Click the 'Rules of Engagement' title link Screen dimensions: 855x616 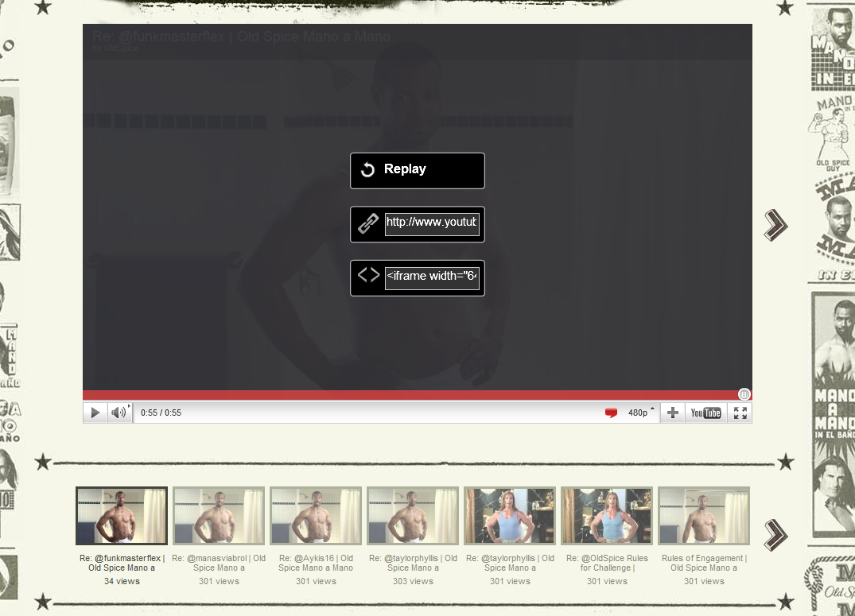point(704,563)
